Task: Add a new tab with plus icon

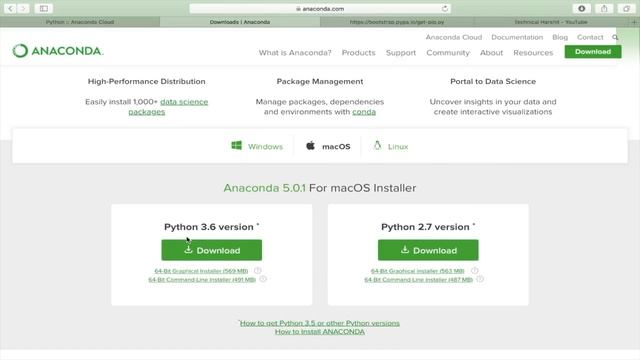Action: tap(635, 22)
